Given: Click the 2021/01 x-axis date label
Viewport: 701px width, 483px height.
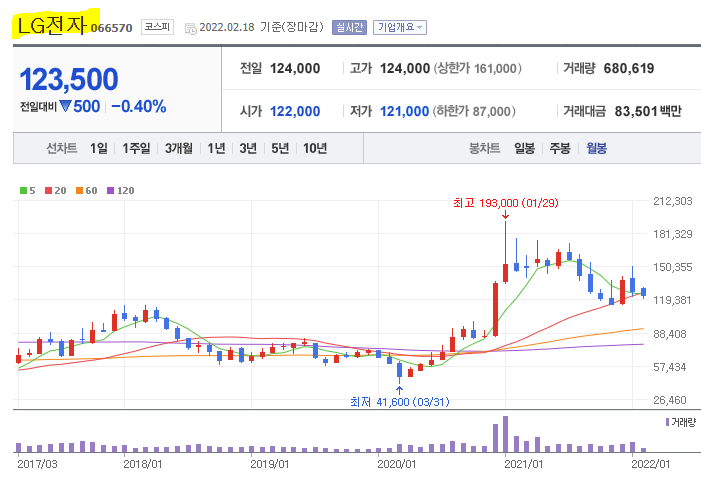Looking at the screenshot, I should pyautogui.click(x=524, y=464).
